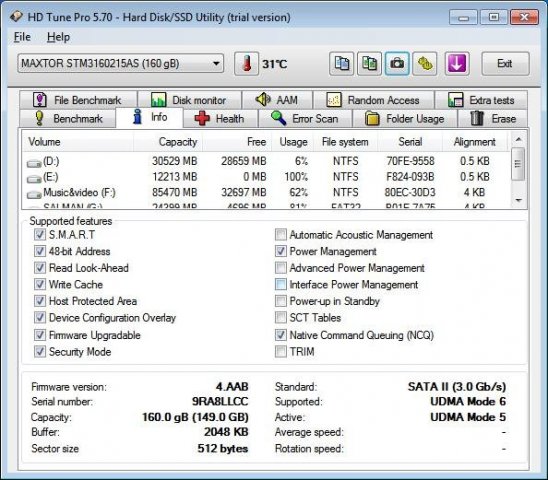Toggle the Interface Power Management checkbox
The width and height of the screenshot is (548, 480).
(x=281, y=284)
